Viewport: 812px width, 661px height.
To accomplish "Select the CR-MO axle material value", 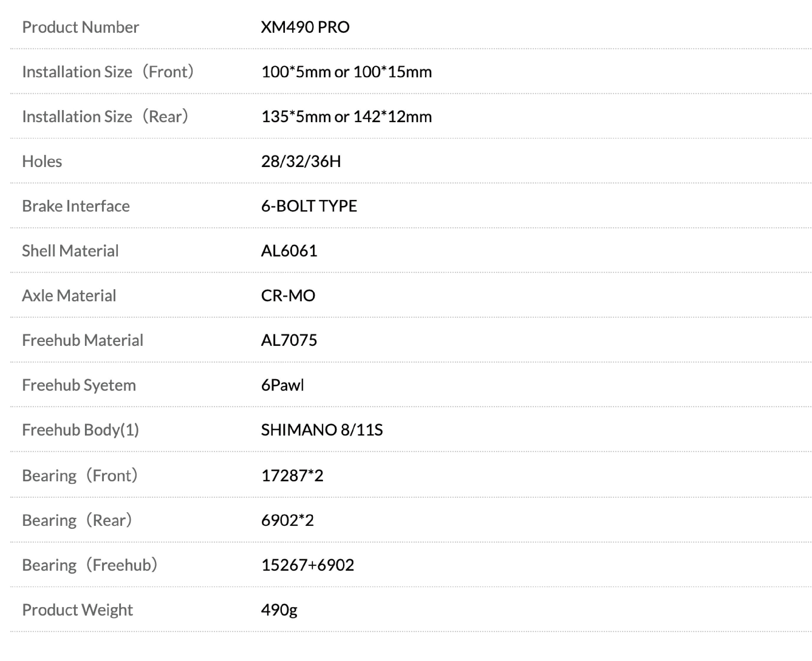I will (x=288, y=295).
